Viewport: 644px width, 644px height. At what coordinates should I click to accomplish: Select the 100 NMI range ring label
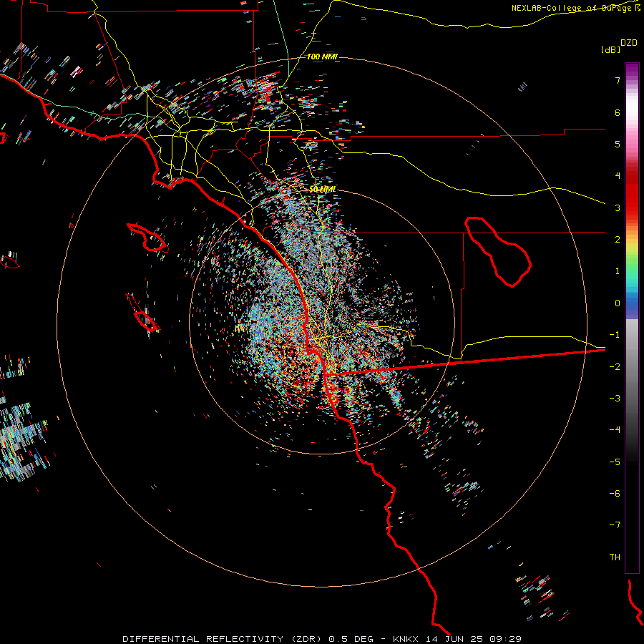322,57
